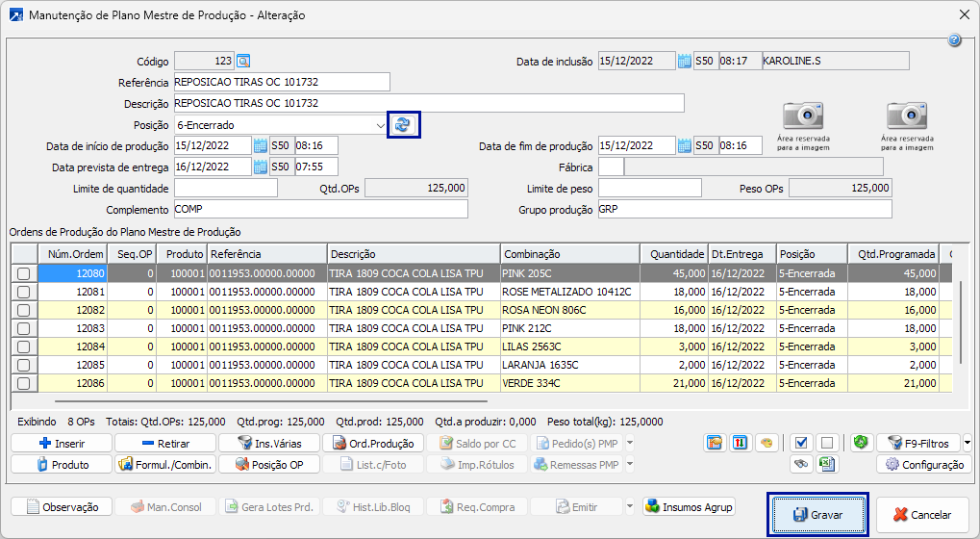Click the binoculars search icon

800,465
